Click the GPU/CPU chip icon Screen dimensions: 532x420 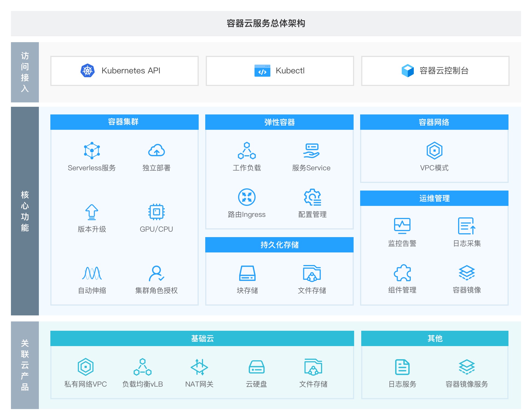(156, 212)
